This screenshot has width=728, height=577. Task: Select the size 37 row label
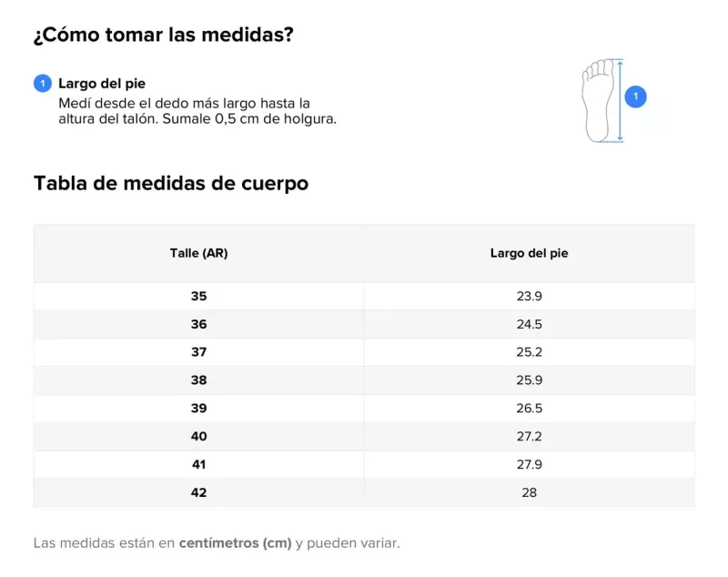tap(198, 352)
